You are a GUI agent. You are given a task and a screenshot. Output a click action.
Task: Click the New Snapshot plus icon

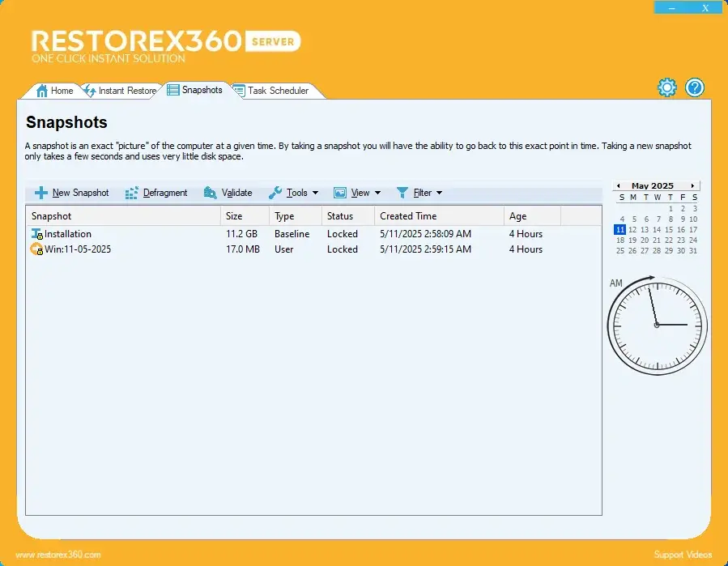point(41,193)
